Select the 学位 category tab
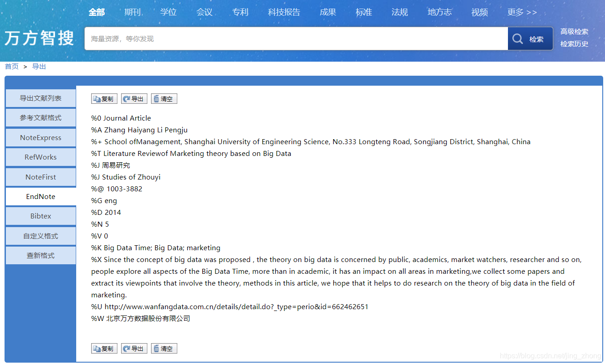The width and height of the screenshot is (605, 364). pyautogui.click(x=168, y=12)
